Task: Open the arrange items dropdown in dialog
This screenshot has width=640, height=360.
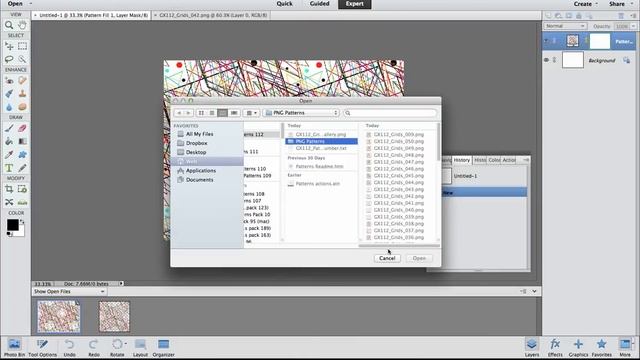Action: tap(251, 113)
